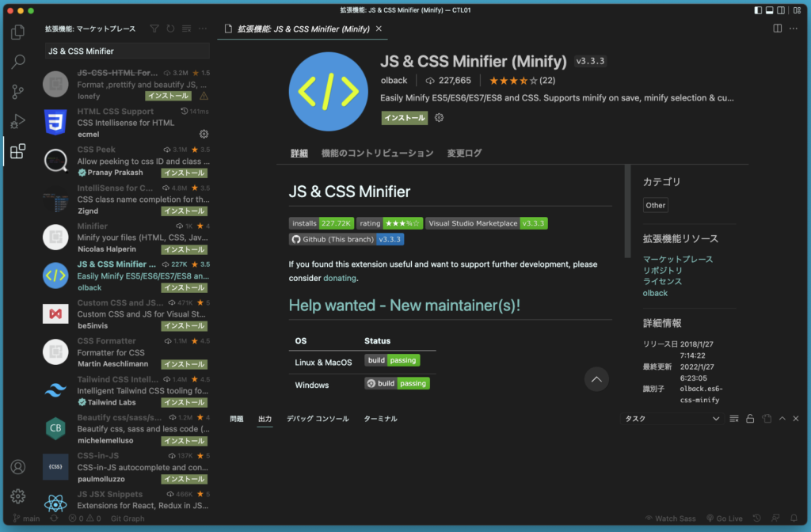Click Go Live in status bar
The width and height of the screenshot is (811, 532).
tap(725, 518)
